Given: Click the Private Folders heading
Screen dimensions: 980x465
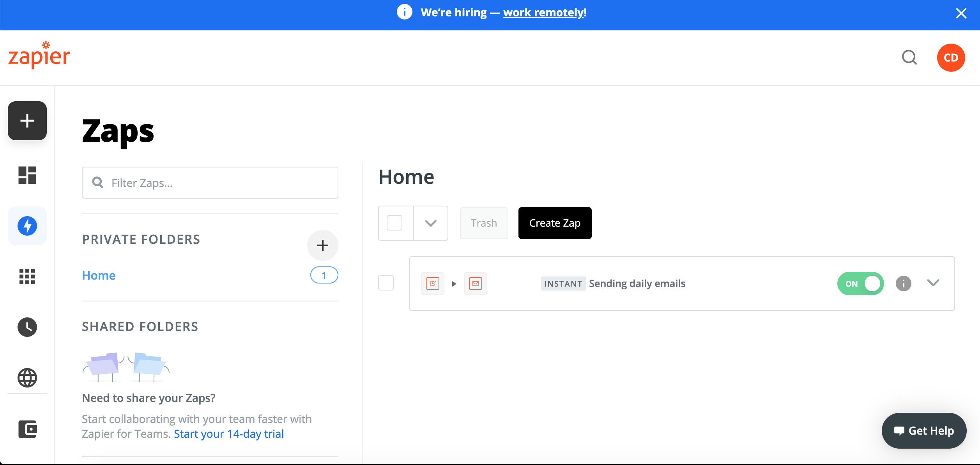Looking at the screenshot, I should coord(141,239).
